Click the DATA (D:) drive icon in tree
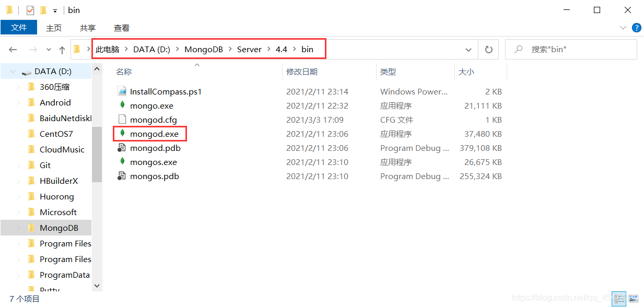The height and width of the screenshot is (307, 644). click(26, 72)
